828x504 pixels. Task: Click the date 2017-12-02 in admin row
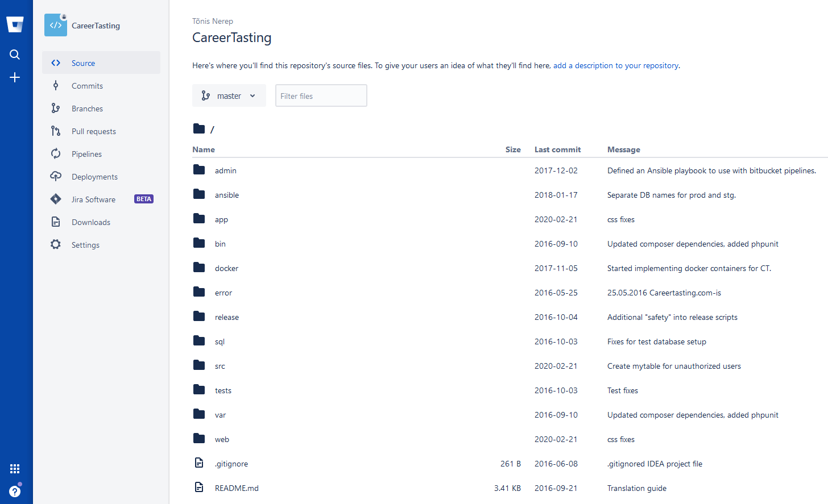556,170
